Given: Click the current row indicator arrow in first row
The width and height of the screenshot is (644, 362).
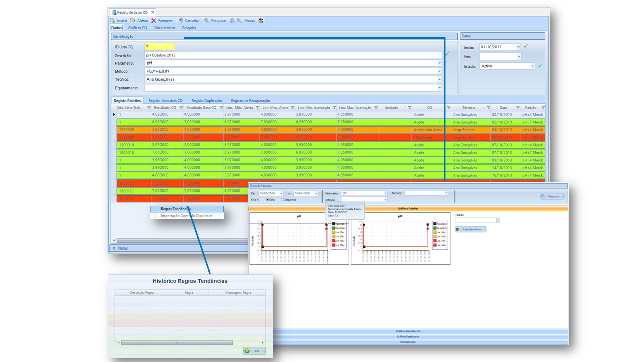Looking at the screenshot, I should [x=114, y=115].
